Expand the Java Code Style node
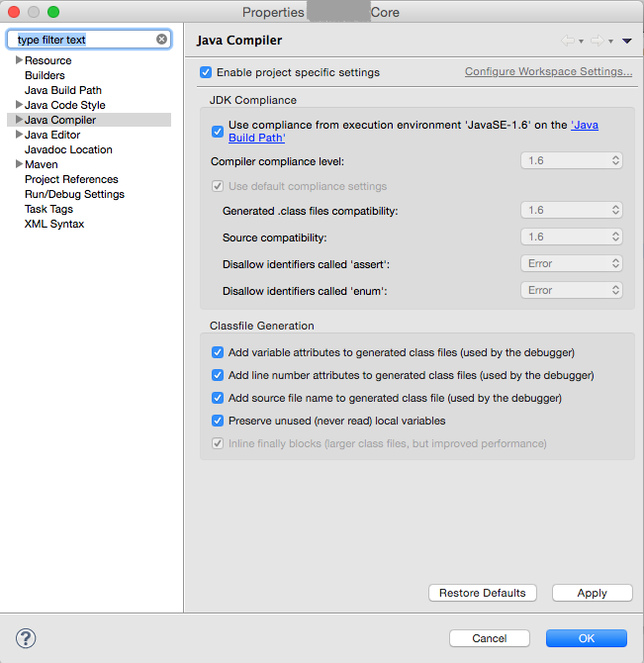Screen dimensions: 644x663 point(19,105)
